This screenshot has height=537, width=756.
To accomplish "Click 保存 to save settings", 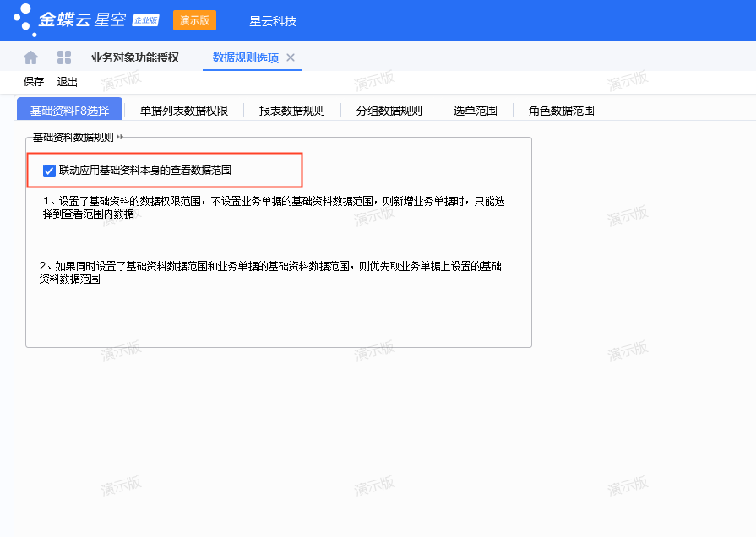I will coord(34,82).
